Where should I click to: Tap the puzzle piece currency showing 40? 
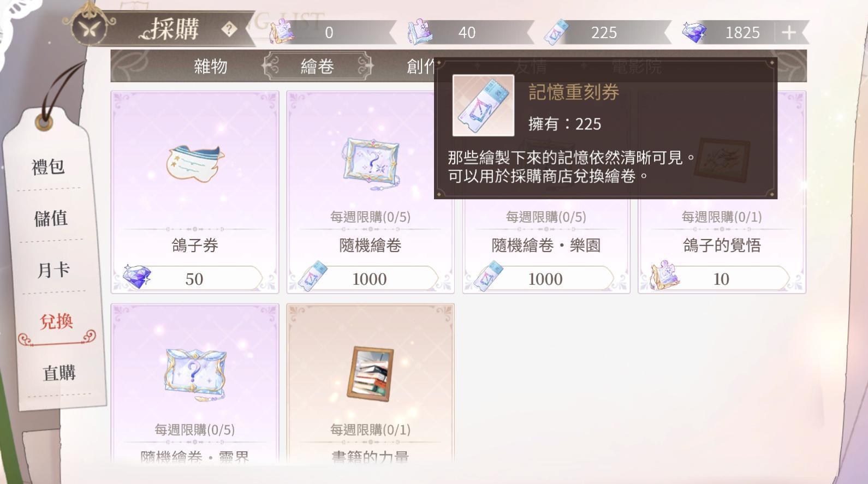tap(419, 32)
